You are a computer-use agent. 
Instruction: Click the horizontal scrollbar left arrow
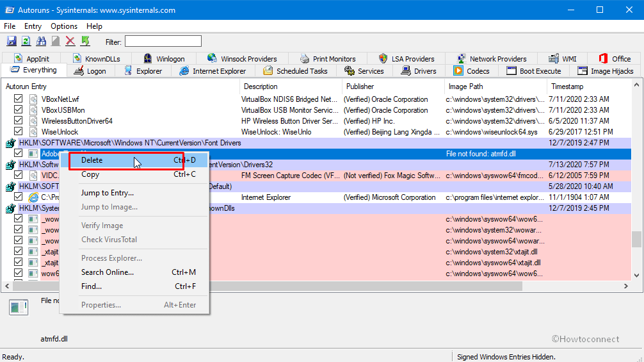pyautogui.click(x=7, y=286)
